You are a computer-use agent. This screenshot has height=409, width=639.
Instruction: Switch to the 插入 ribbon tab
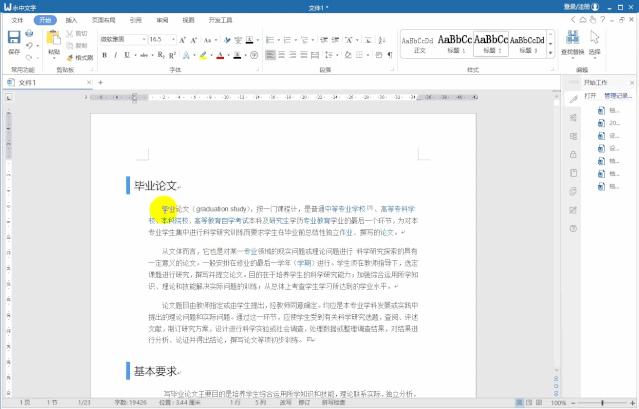(71, 20)
